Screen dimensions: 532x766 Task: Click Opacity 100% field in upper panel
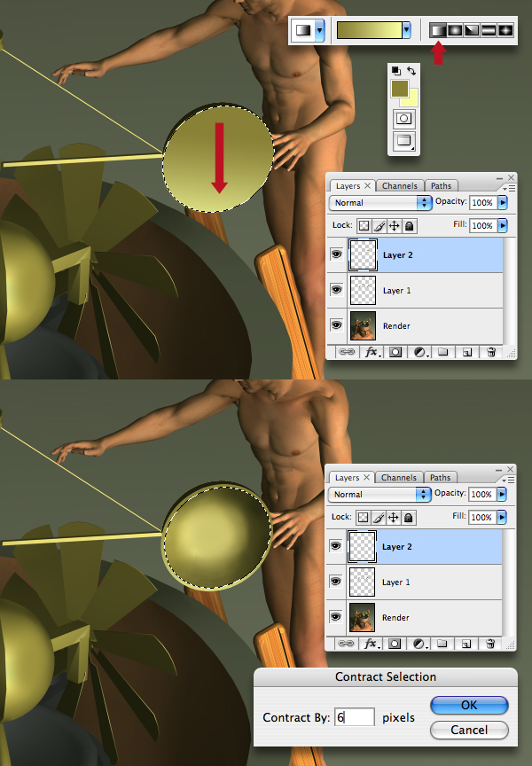click(x=482, y=203)
